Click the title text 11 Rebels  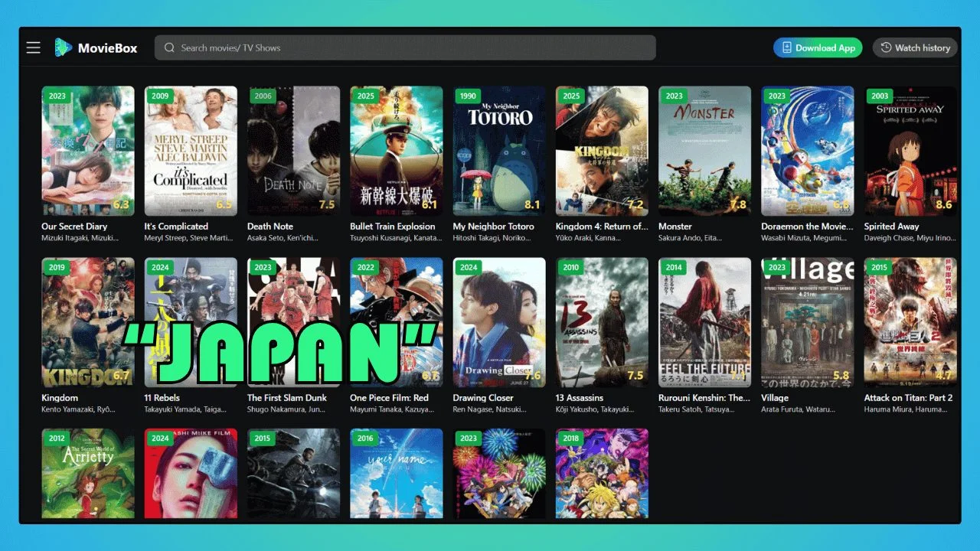pyautogui.click(x=162, y=398)
